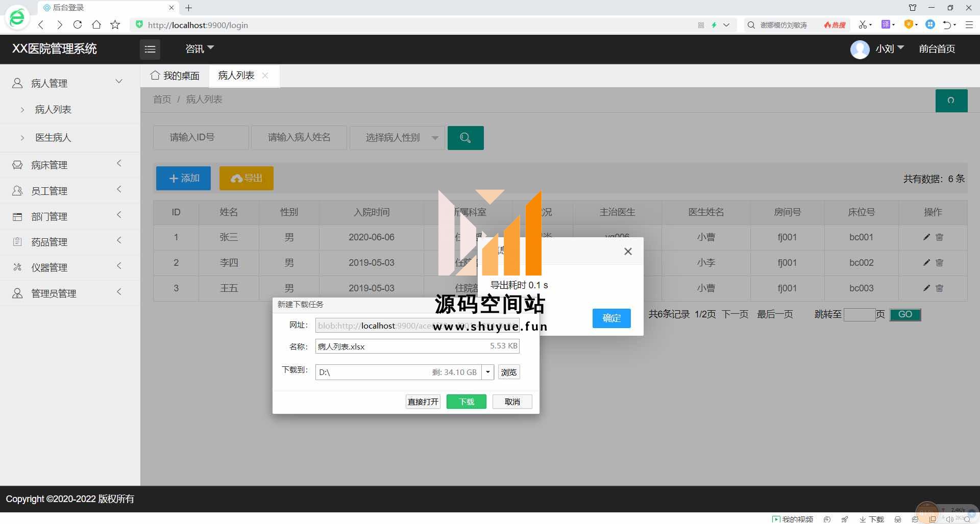
Task: Open 我的视频 in status bar
Action: 793,519
